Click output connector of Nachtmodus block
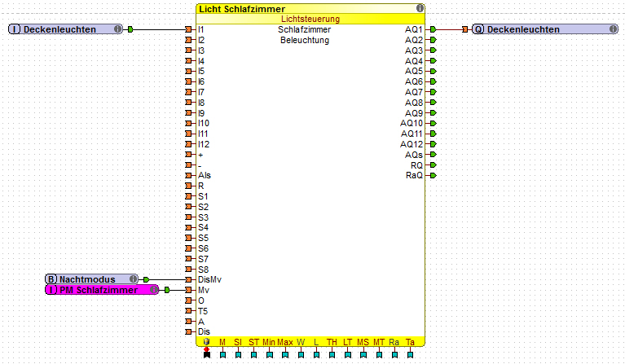 tap(147, 280)
